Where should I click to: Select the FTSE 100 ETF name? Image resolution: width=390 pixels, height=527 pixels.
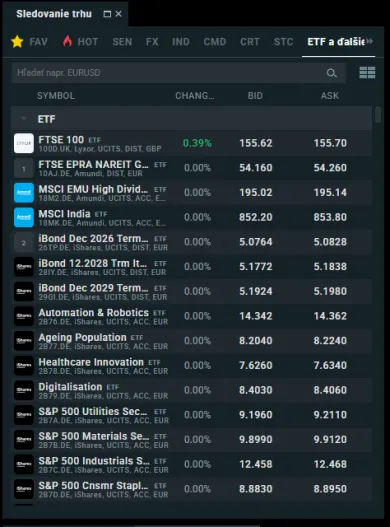point(61,140)
